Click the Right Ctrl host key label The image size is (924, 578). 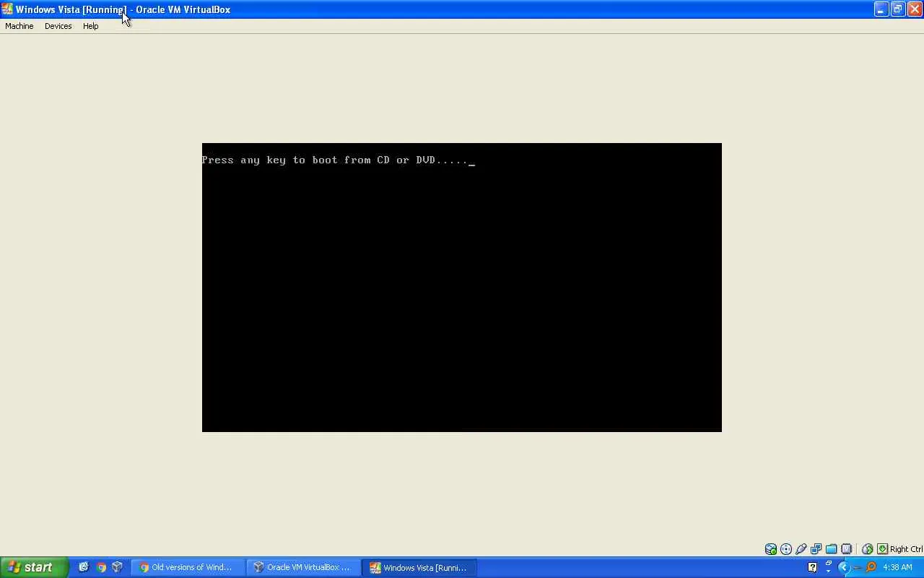point(907,549)
